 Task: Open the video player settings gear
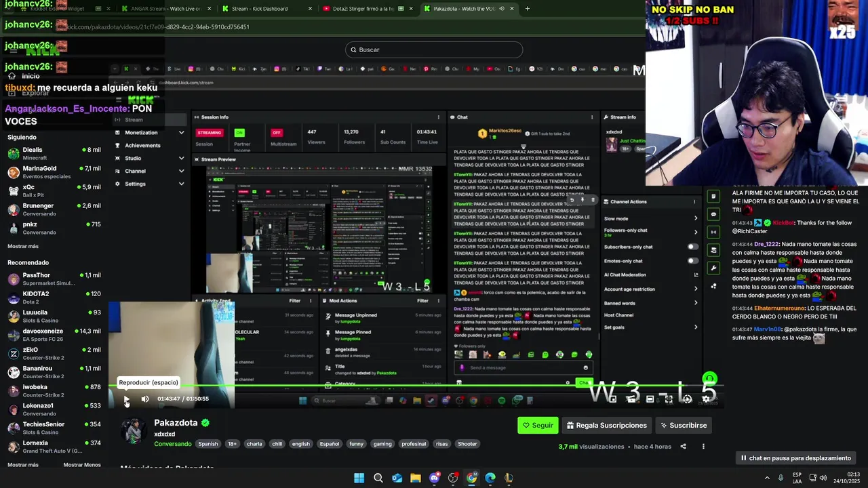(706, 399)
